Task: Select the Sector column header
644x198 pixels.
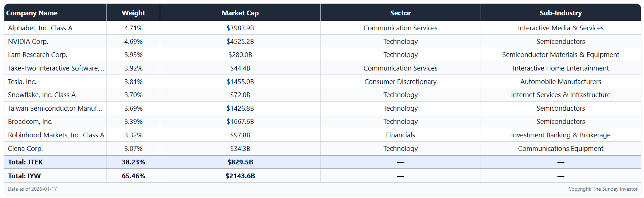Action: coord(400,13)
